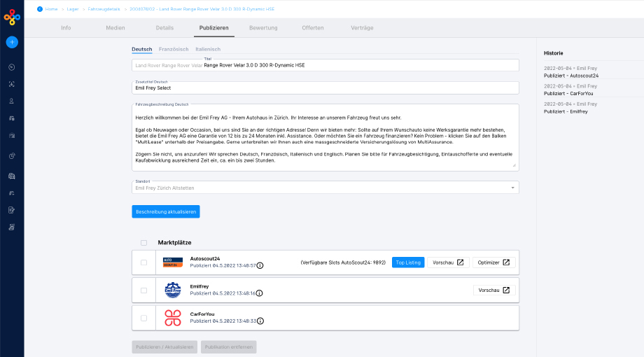Click the Historie heading
The height and width of the screenshot is (357, 644).
(x=554, y=53)
